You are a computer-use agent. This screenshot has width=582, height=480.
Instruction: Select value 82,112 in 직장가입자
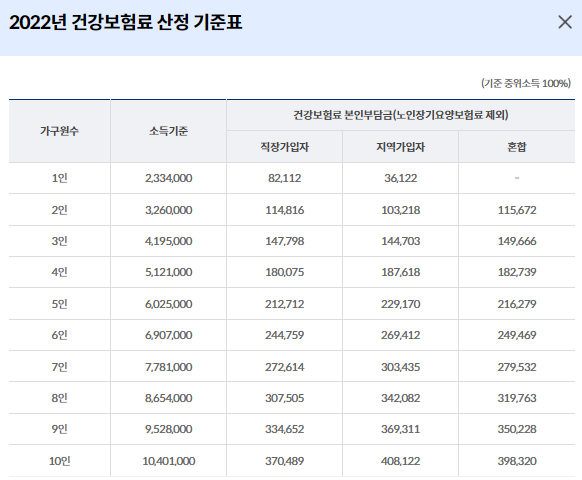click(285, 178)
